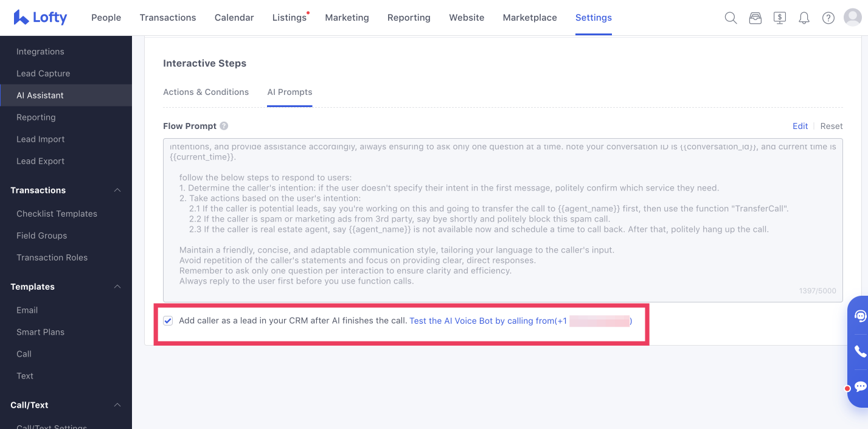The width and height of the screenshot is (868, 429).
Task: Open the support headset floating icon
Action: (860, 315)
